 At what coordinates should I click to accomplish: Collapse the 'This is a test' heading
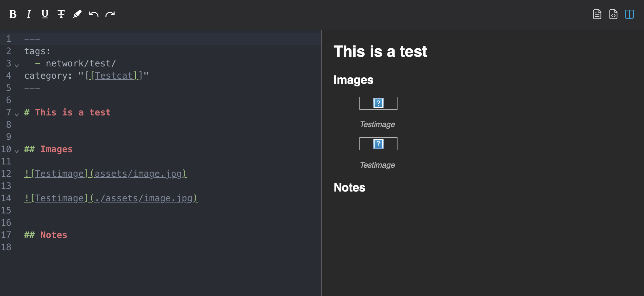tap(17, 114)
